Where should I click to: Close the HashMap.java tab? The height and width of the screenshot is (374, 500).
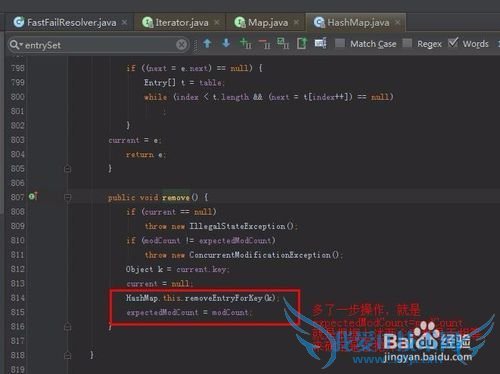[x=397, y=22]
